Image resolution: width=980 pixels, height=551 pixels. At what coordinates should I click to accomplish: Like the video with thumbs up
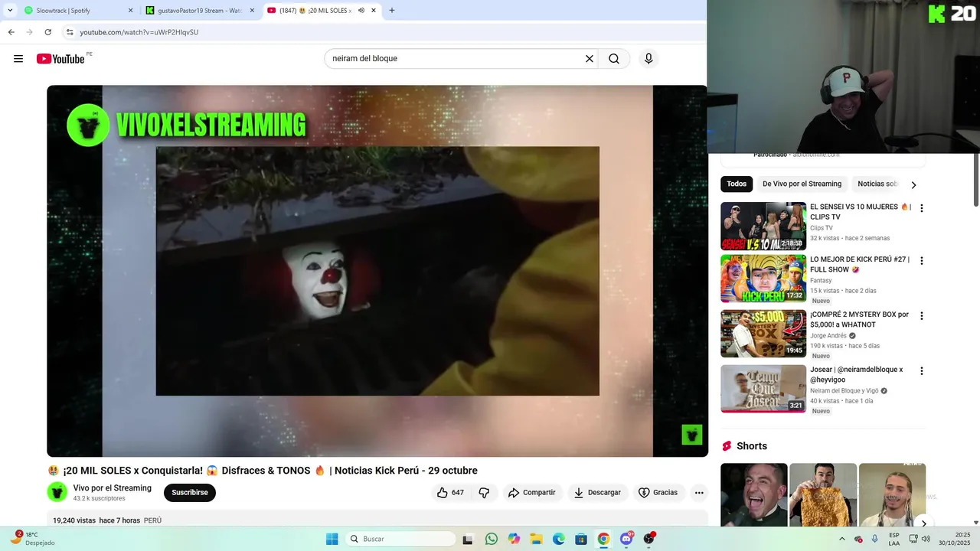pos(450,493)
